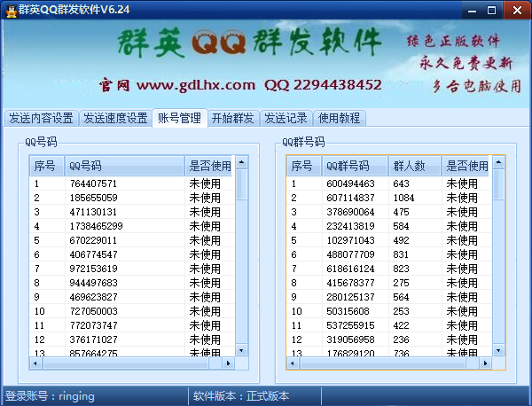Open the 发送内容设置 tab

41,119
